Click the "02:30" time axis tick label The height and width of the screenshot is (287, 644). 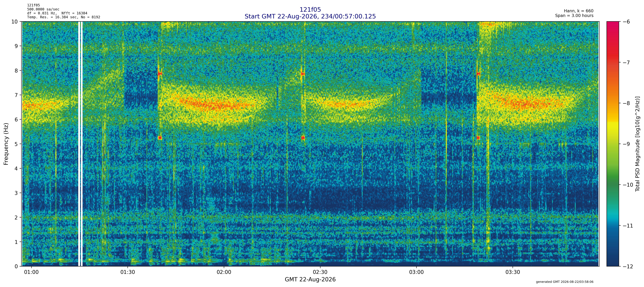[x=320, y=272]
